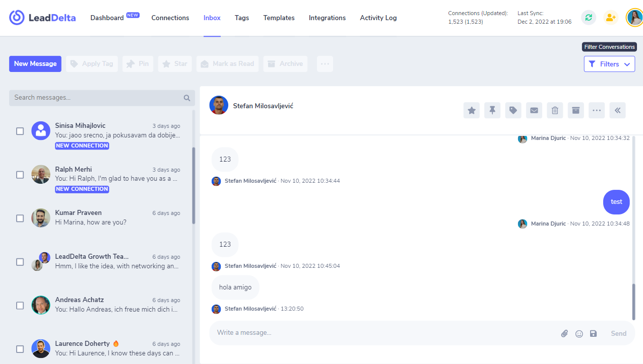This screenshot has height=364, width=643.
Task: Open toolbar more actions ellipsis
Action: coord(325,64)
